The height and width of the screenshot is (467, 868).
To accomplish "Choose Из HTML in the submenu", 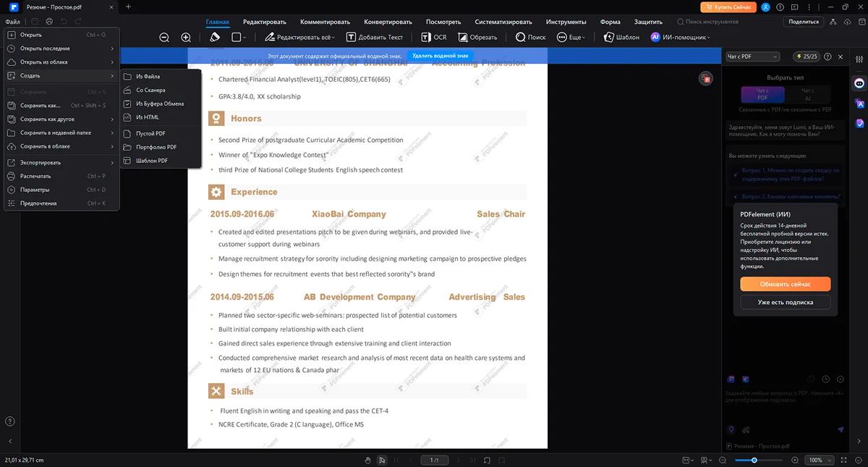I will coord(161,117).
